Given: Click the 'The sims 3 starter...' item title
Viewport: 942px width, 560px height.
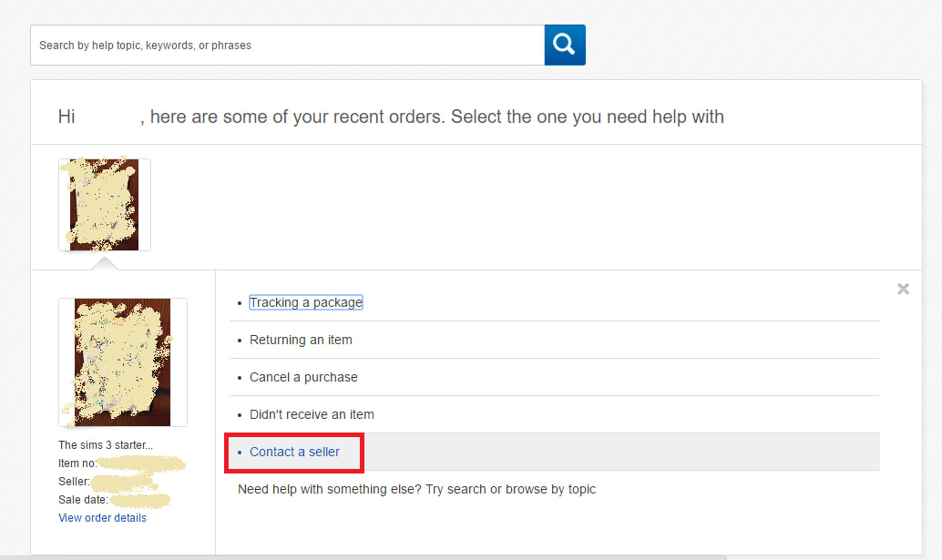Looking at the screenshot, I should pyautogui.click(x=106, y=445).
